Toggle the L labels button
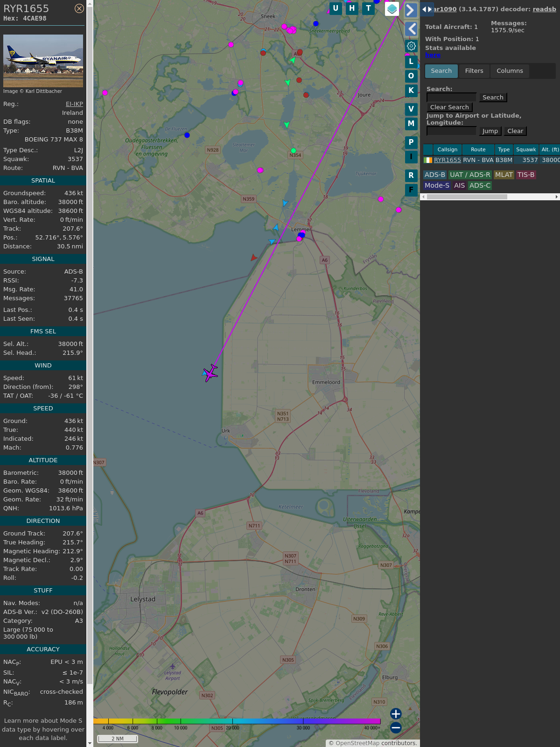Viewport: 560px width, 747px height. point(411,61)
